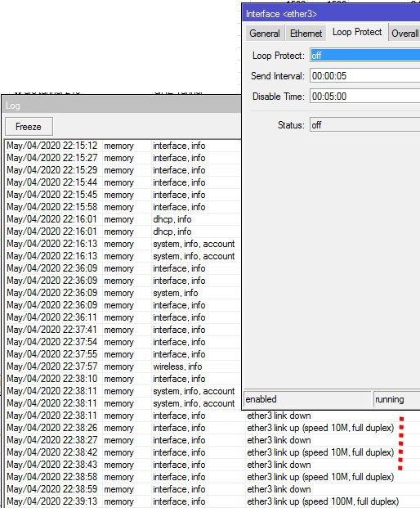Select the 22:15:44 log entry
Viewport: 420px width, 508px height.
[x=123, y=182]
